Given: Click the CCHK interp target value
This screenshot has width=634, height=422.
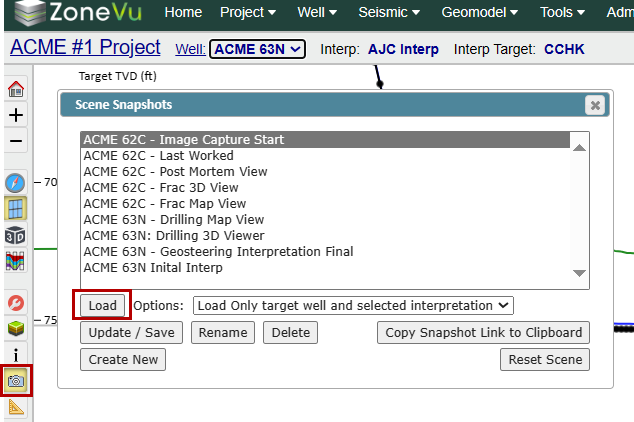Looking at the screenshot, I should [564, 49].
